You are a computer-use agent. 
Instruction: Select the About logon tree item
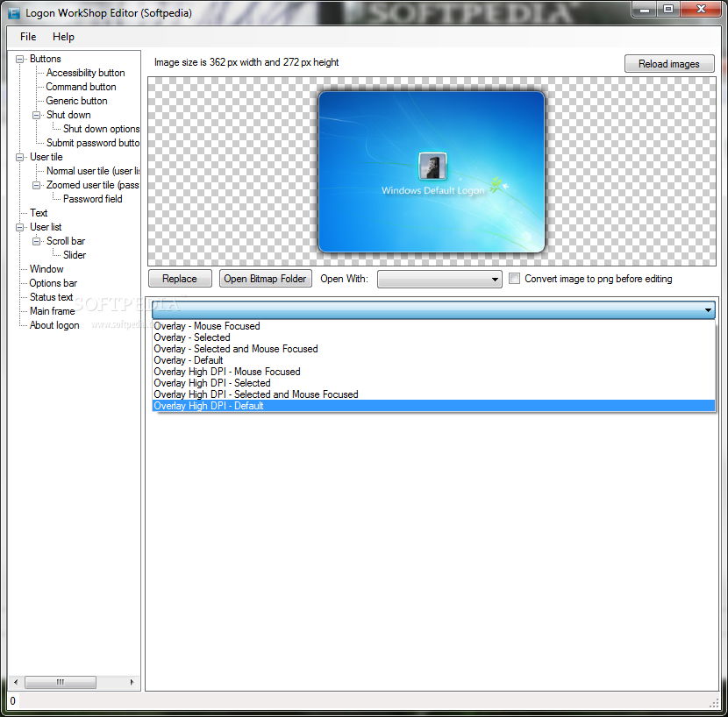[54, 325]
